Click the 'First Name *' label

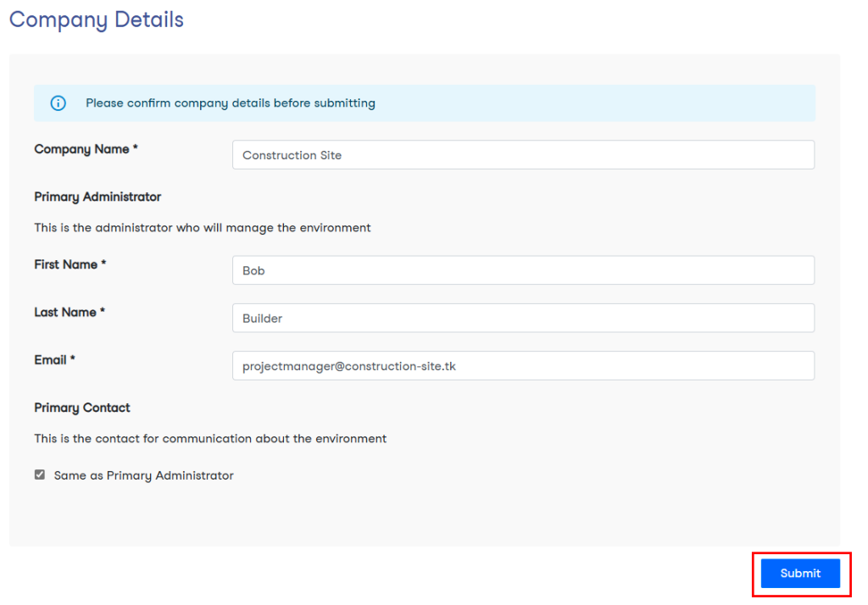[70, 264]
